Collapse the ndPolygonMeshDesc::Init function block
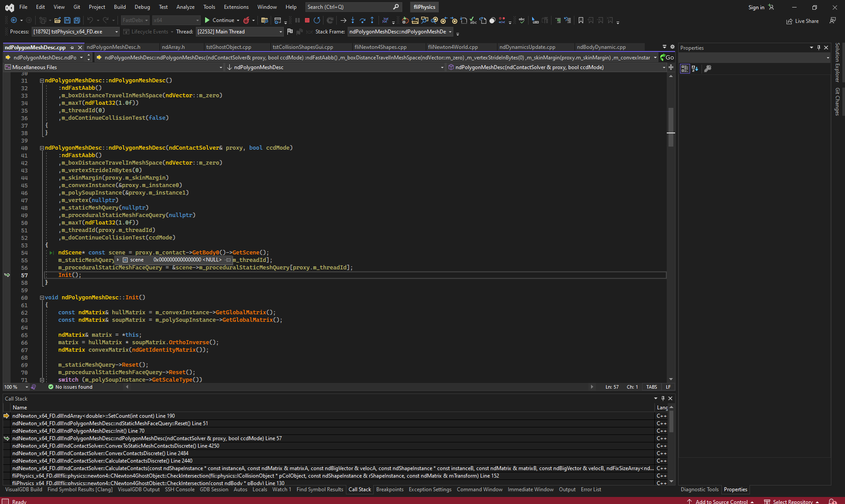This screenshot has width=845, height=504. pyautogui.click(x=42, y=298)
